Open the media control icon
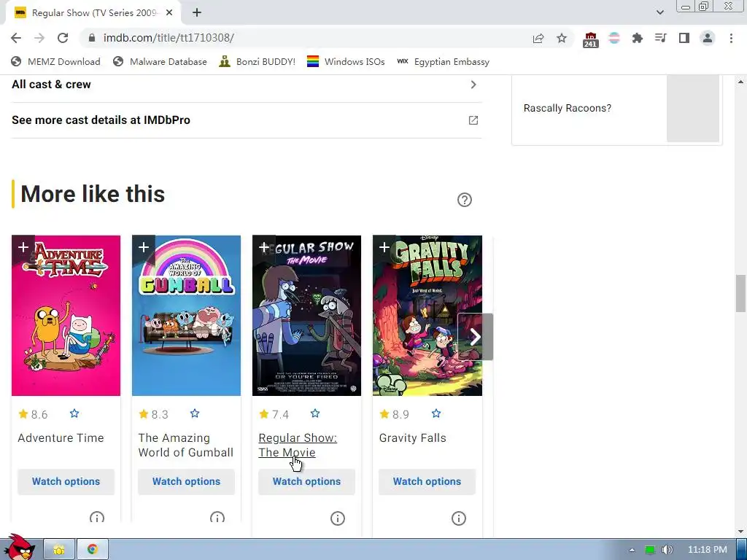 [660, 38]
